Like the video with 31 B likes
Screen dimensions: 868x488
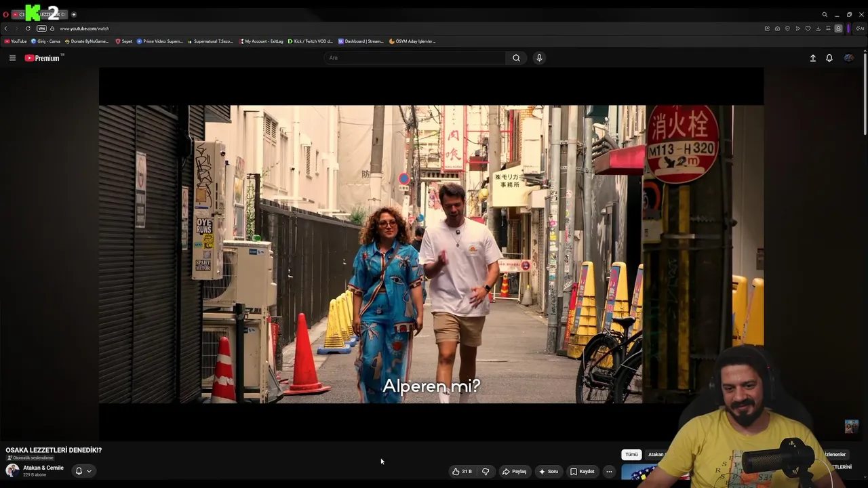(x=462, y=472)
